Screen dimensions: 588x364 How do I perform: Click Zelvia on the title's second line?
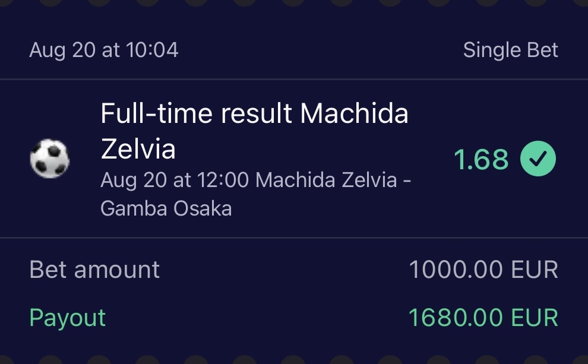138,149
